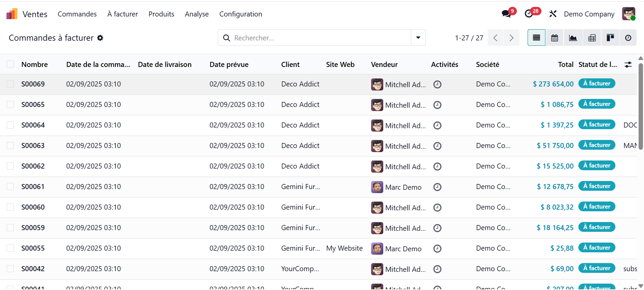This screenshot has width=644, height=290.
Task: Open the discuss messages icon
Action: (506, 14)
